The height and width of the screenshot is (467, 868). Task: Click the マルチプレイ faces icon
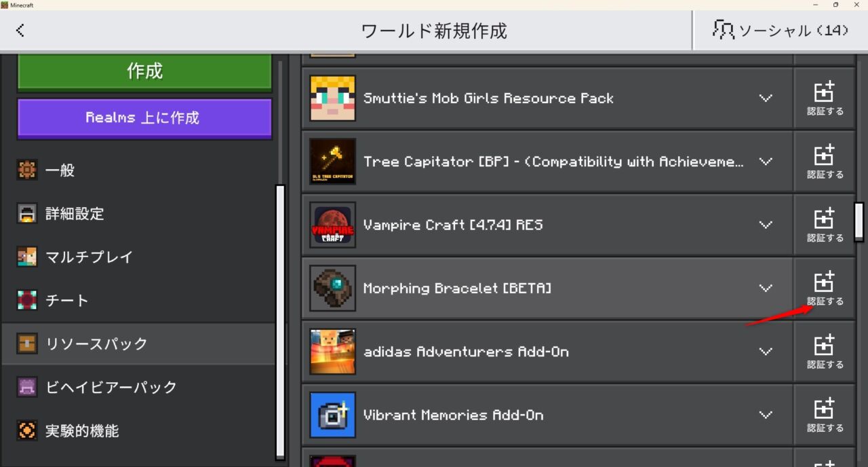27,257
